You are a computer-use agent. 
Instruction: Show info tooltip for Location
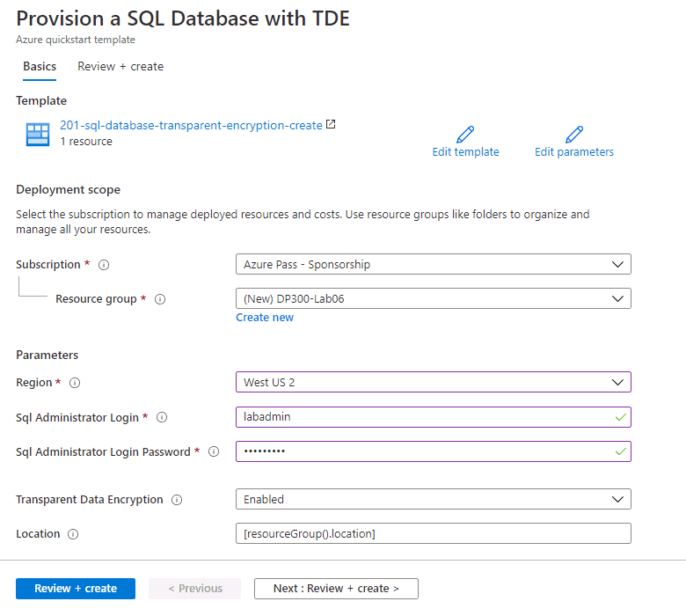(73, 534)
